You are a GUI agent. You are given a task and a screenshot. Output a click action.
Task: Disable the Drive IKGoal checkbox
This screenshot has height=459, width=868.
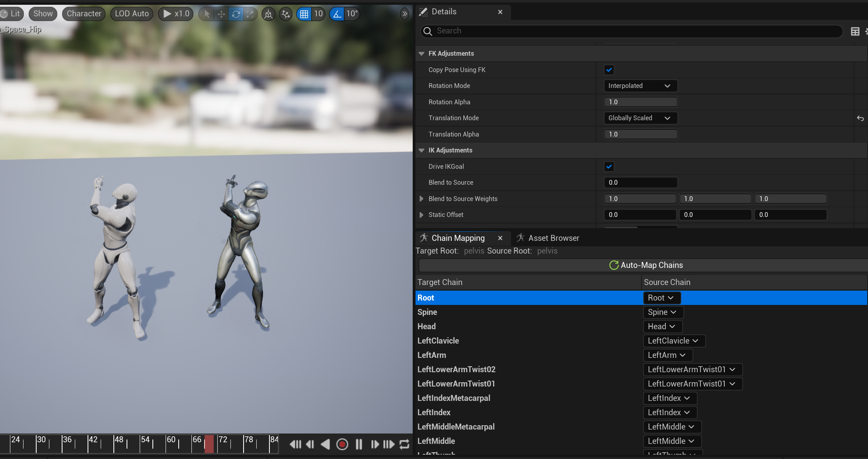click(609, 166)
